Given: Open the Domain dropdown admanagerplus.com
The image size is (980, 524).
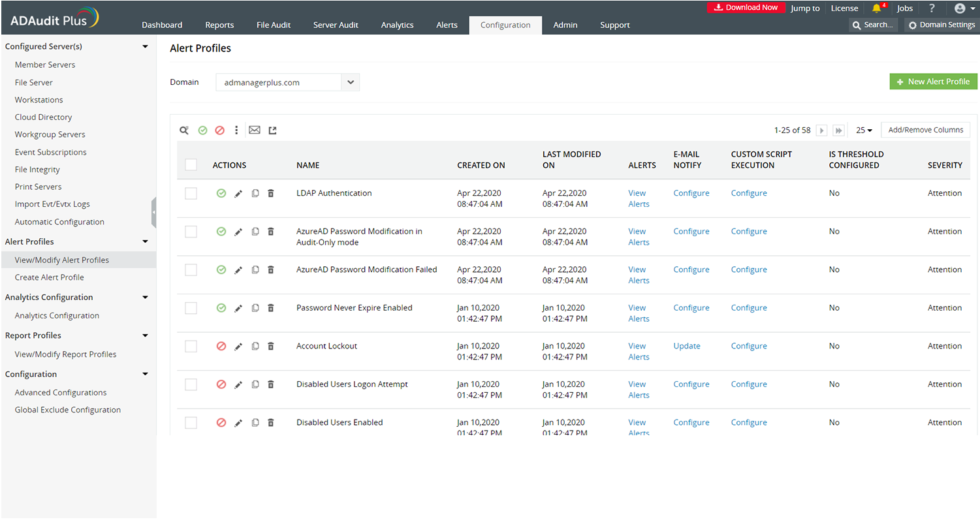Looking at the screenshot, I should [287, 83].
